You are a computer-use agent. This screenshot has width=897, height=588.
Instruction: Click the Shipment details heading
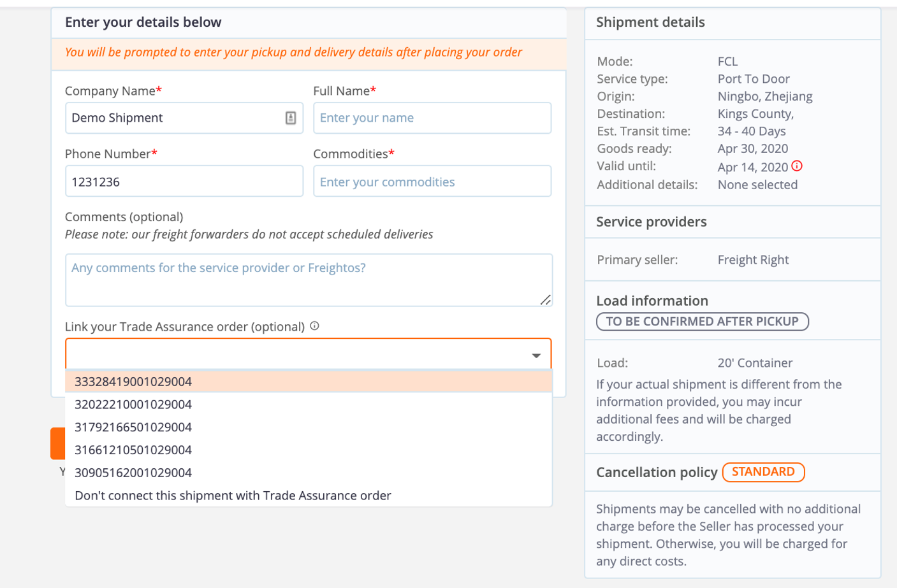(x=650, y=22)
